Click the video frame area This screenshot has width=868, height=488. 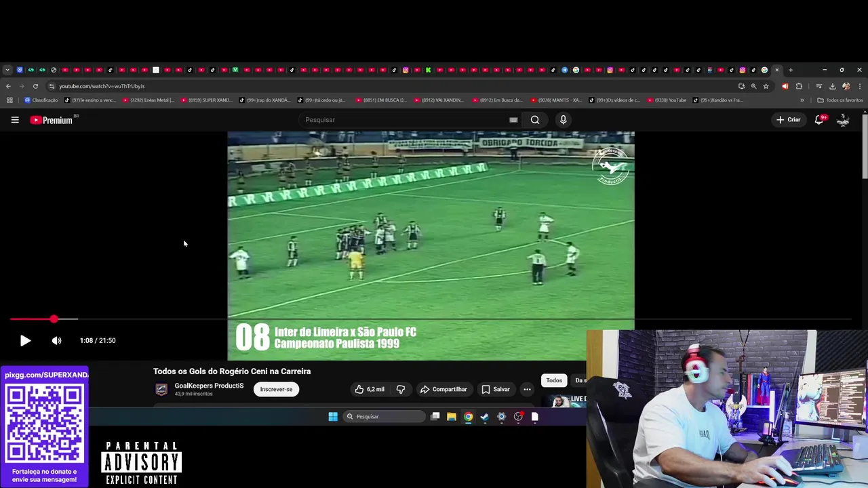[431, 245]
